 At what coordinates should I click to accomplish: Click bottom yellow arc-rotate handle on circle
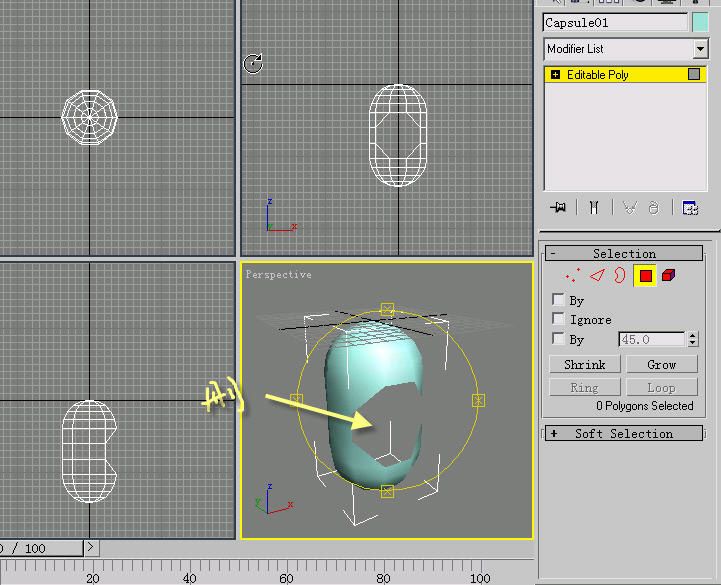(x=387, y=491)
